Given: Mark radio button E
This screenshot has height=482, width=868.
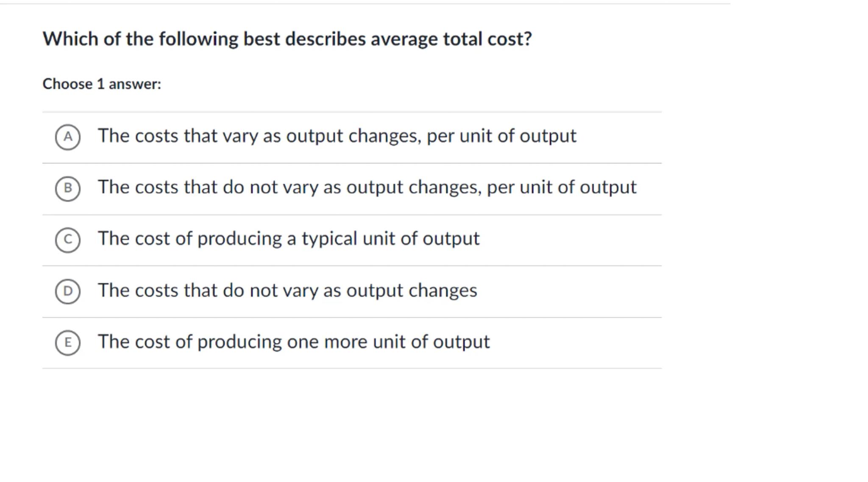Looking at the screenshot, I should (68, 343).
